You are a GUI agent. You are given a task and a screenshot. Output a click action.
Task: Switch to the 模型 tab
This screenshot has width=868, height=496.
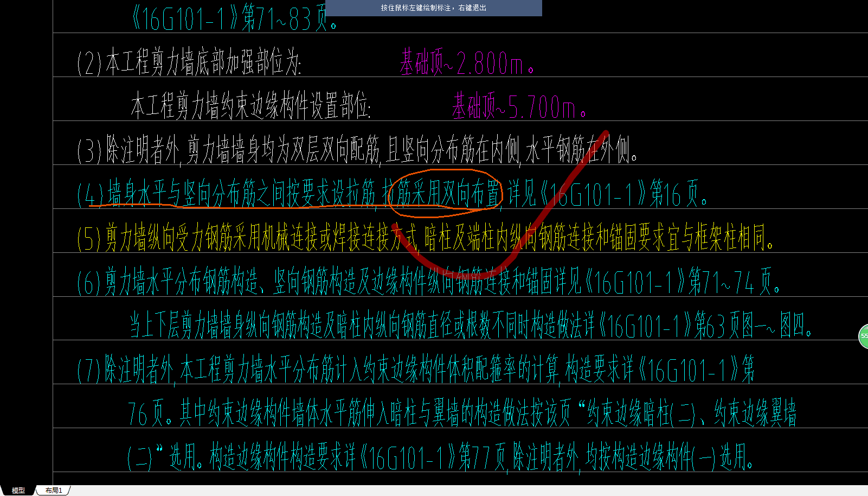coord(18,491)
